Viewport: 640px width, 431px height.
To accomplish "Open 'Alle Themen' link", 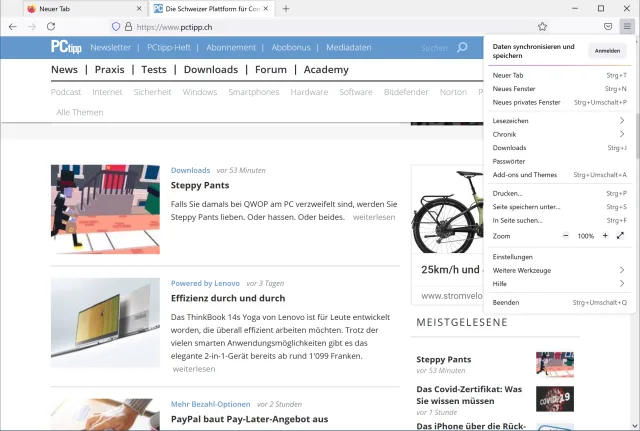I will 80,112.
